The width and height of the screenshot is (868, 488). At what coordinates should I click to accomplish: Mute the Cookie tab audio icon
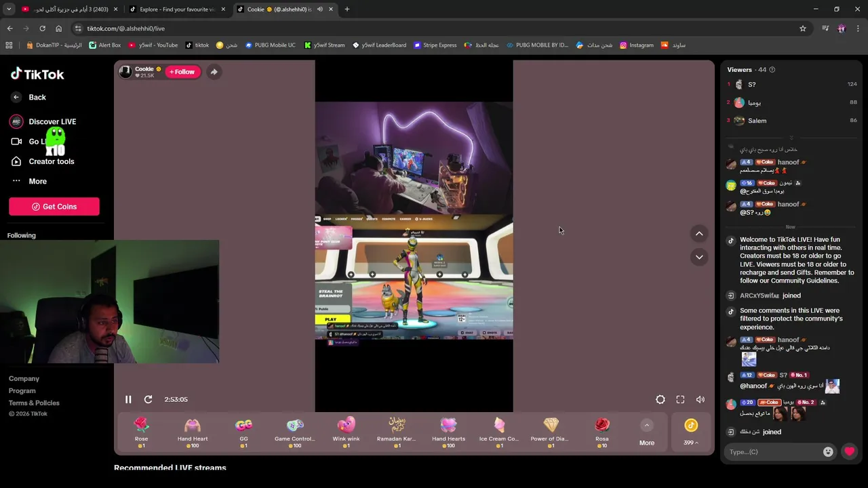319,9
